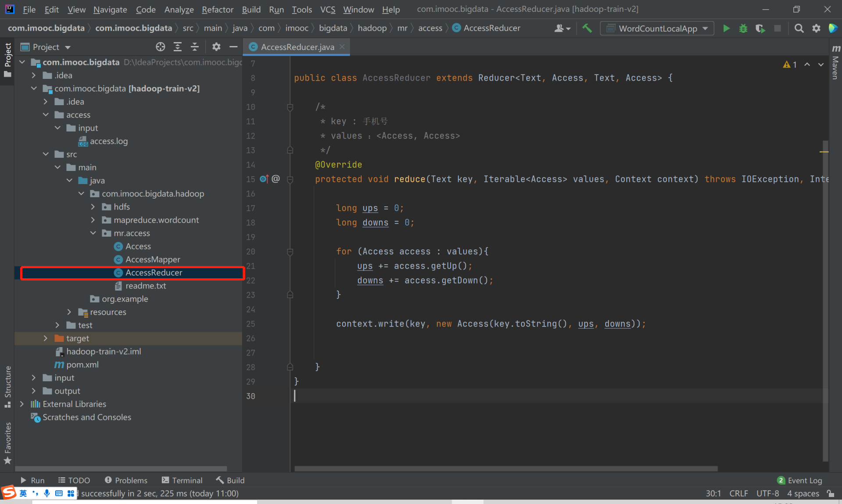Toggle the Maven tool window
Screen dimensions: 842x504
[836, 64]
